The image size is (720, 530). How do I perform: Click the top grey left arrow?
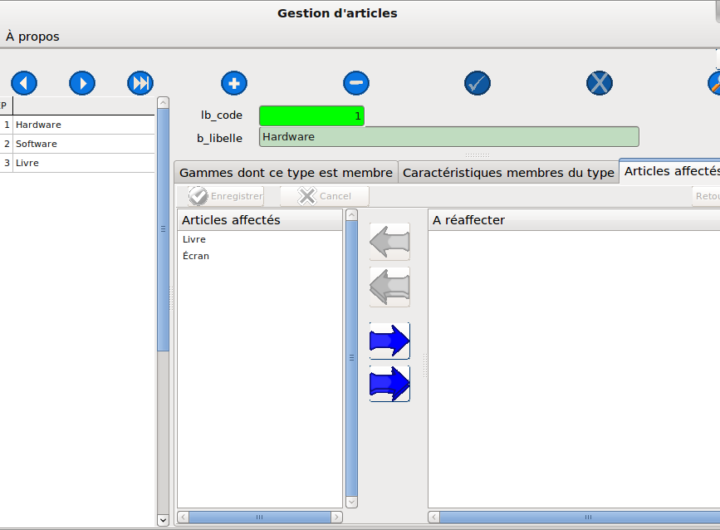tap(389, 242)
